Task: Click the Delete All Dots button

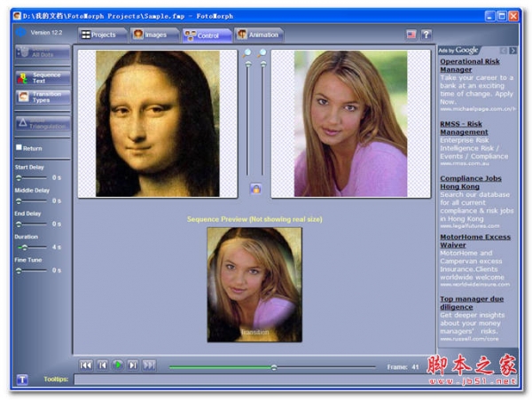Action: tap(43, 52)
